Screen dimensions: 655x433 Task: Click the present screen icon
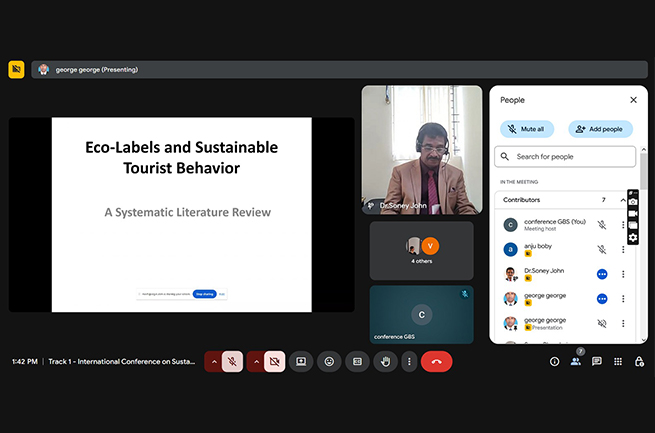click(301, 361)
